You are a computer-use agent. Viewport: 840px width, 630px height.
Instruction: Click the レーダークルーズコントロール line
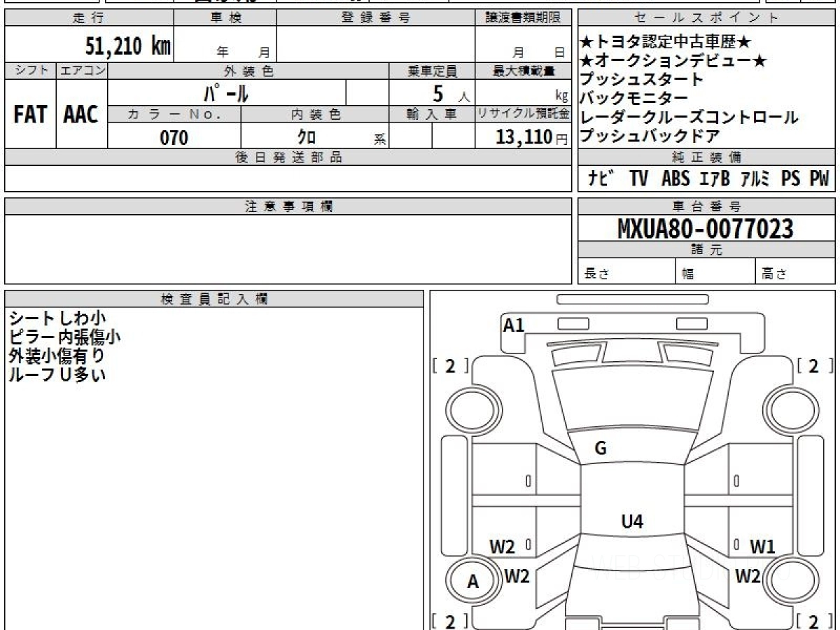pyautogui.click(x=689, y=117)
